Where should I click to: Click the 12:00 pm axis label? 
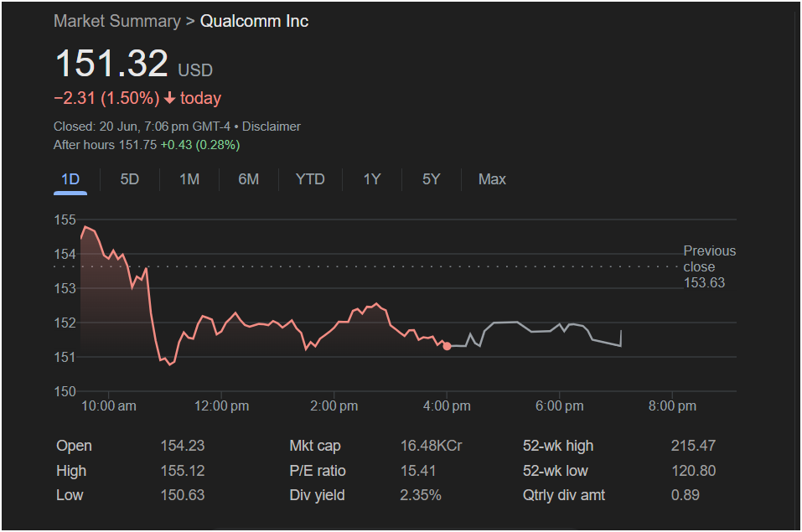click(x=221, y=406)
